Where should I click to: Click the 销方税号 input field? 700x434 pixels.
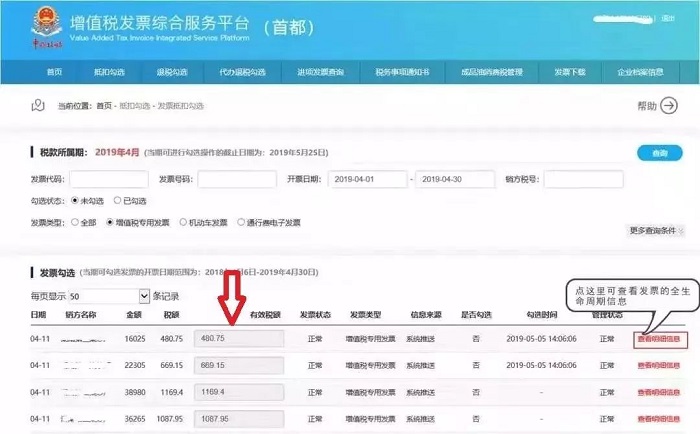[582, 180]
